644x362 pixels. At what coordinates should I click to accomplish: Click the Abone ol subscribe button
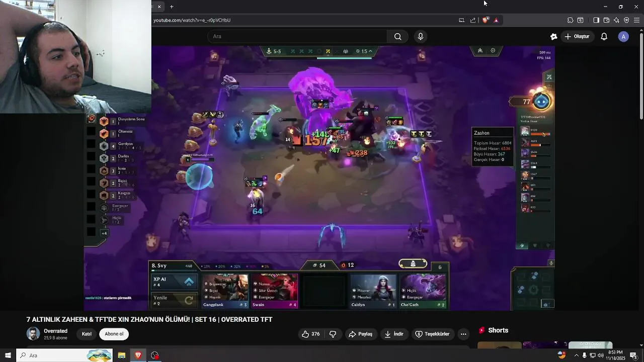pos(114,334)
